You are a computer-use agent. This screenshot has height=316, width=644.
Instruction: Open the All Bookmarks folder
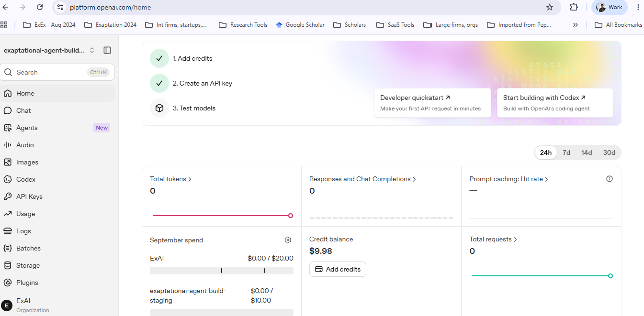(618, 25)
